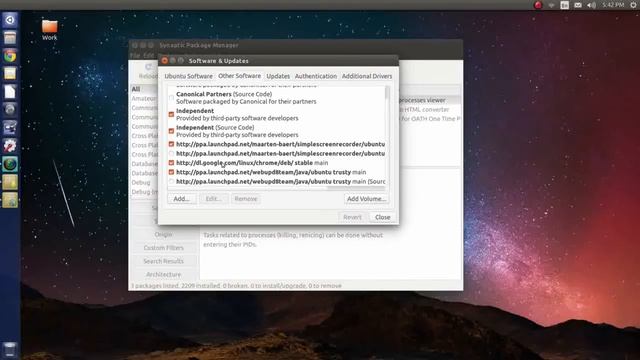Open the Edit menu in Synaptic
Image resolution: width=640 pixels, height=360 pixels.
click(148, 55)
